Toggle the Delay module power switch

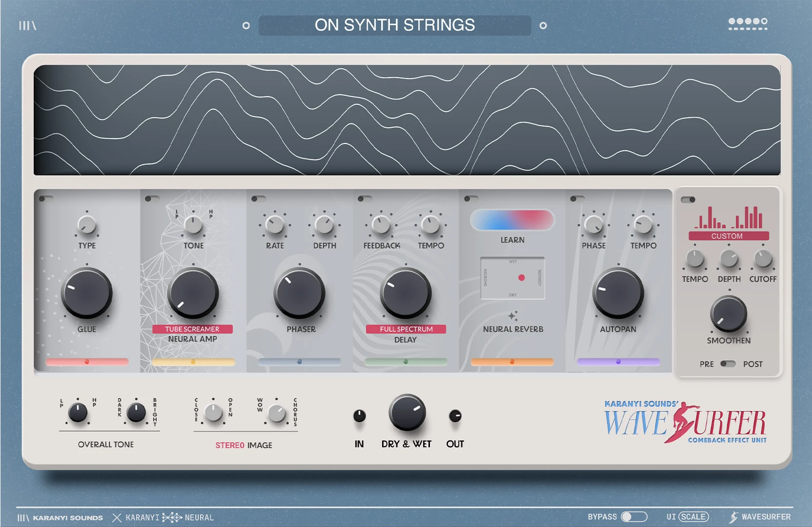point(365,199)
